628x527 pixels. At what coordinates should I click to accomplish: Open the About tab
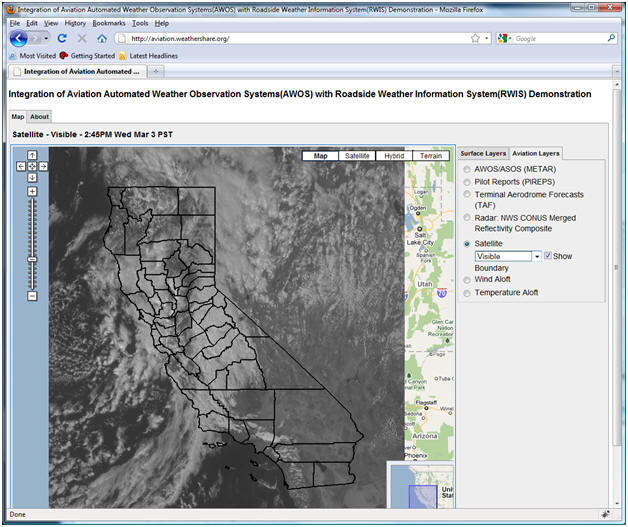tap(39, 117)
